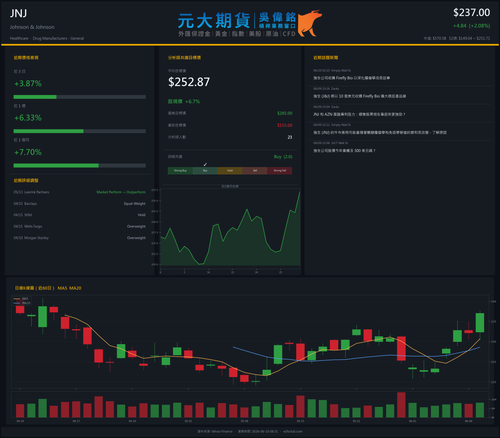Click the Sell segment of rating scale
This screenshot has height=438, width=500.
(255, 171)
